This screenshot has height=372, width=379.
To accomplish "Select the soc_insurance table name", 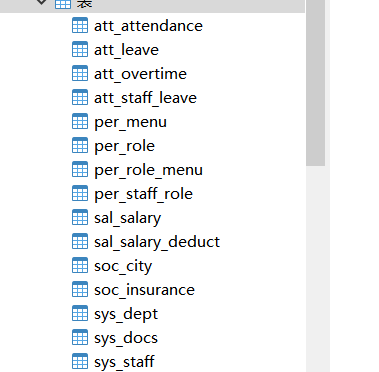I will click(144, 290).
